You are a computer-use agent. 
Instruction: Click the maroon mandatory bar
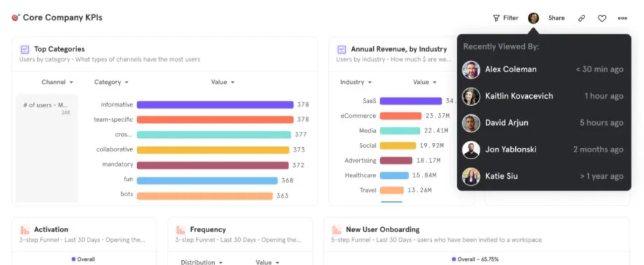[x=213, y=165]
